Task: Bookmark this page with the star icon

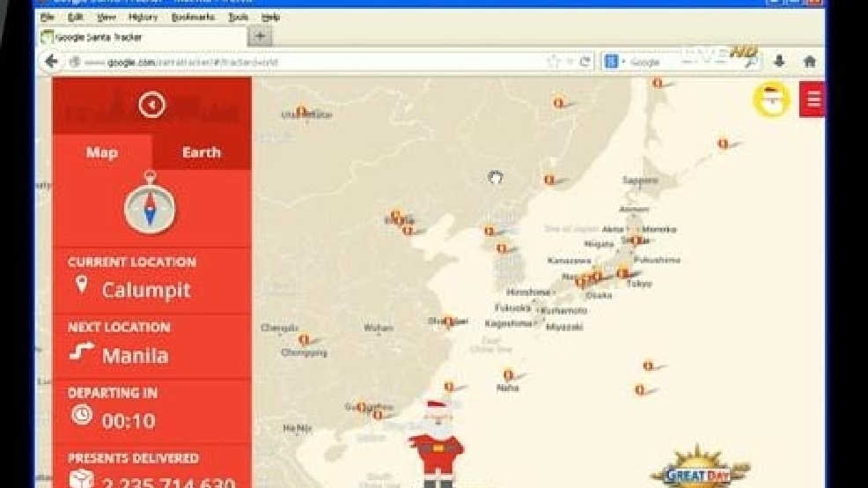Action: pos(553,62)
